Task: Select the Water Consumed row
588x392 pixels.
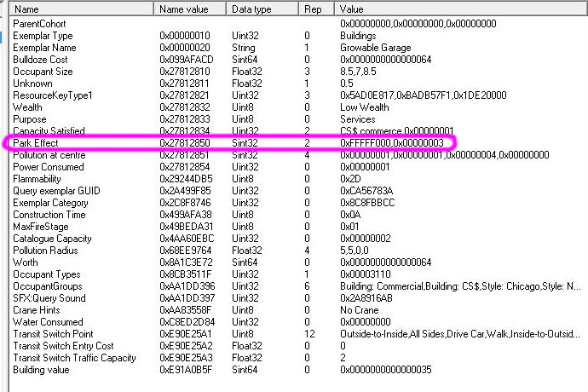Action: (x=298, y=322)
